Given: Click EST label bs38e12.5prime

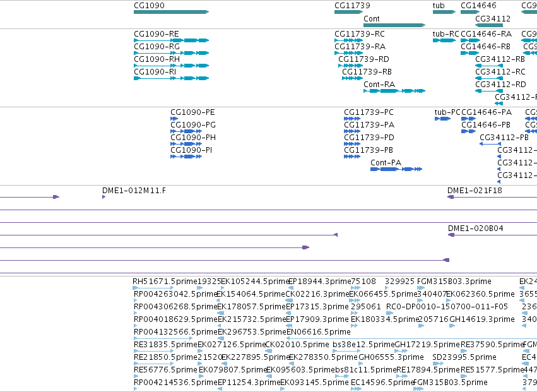Looking at the screenshot, I should pyautogui.click(x=363, y=345).
